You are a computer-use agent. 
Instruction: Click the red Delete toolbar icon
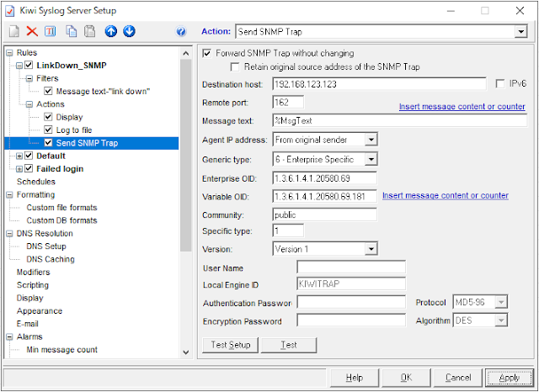tap(32, 31)
